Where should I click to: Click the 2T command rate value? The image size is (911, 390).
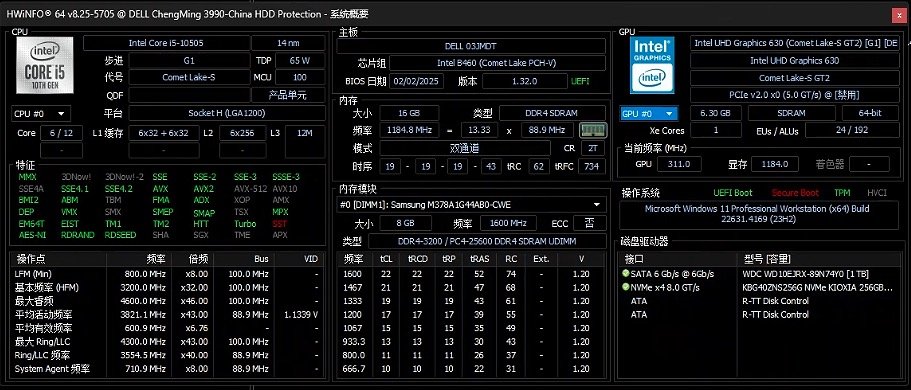[593, 148]
